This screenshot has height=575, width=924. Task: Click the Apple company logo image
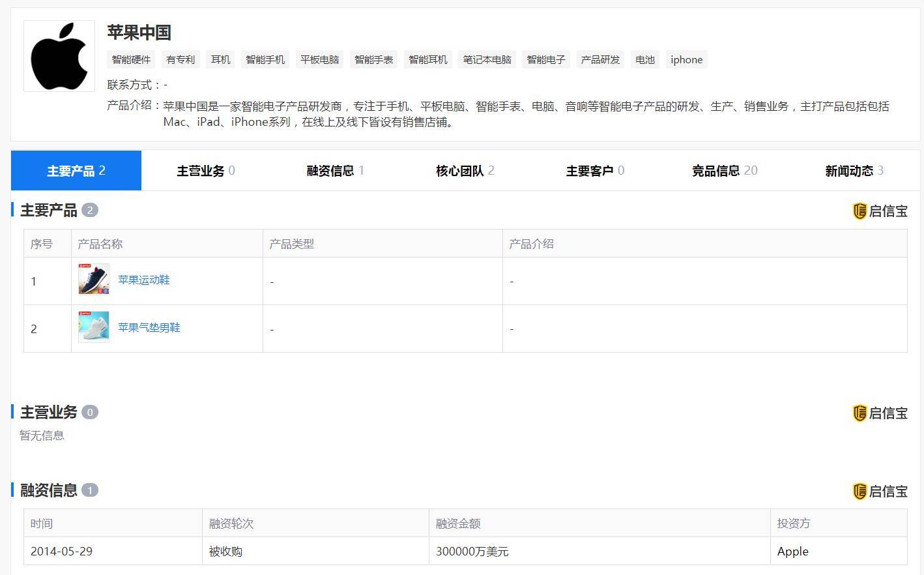tap(59, 55)
